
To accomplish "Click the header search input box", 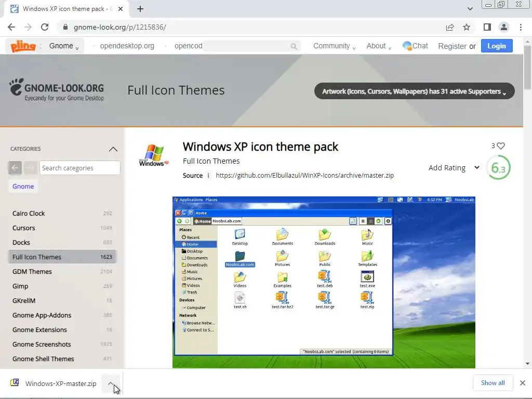I will tap(251, 46).
